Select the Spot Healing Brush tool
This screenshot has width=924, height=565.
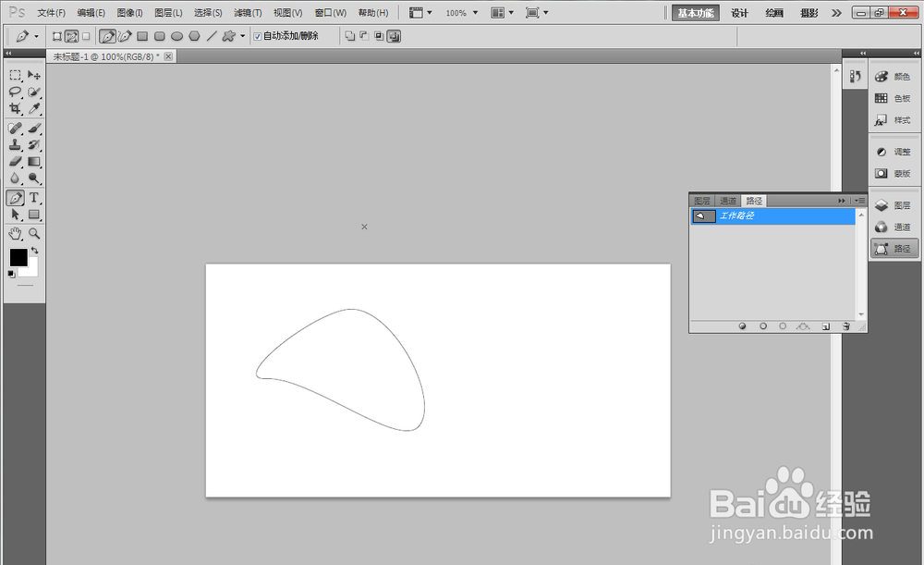click(16, 128)
